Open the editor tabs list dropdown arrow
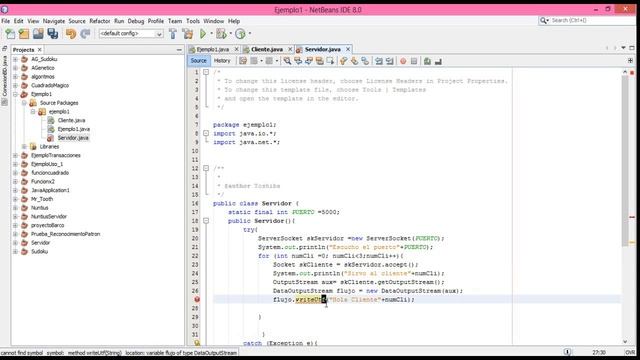Image resolution: width=640 pixels, height=360 pixels. pos(623,48)
